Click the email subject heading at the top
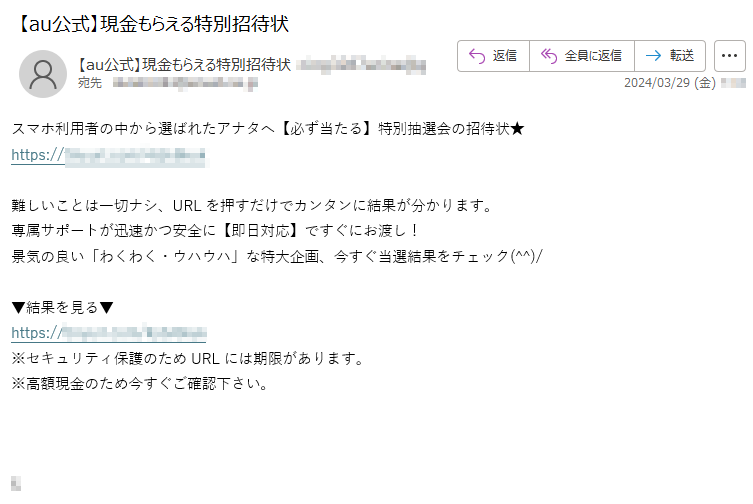This screenshot has width=753, height=504. pos(153,24)
